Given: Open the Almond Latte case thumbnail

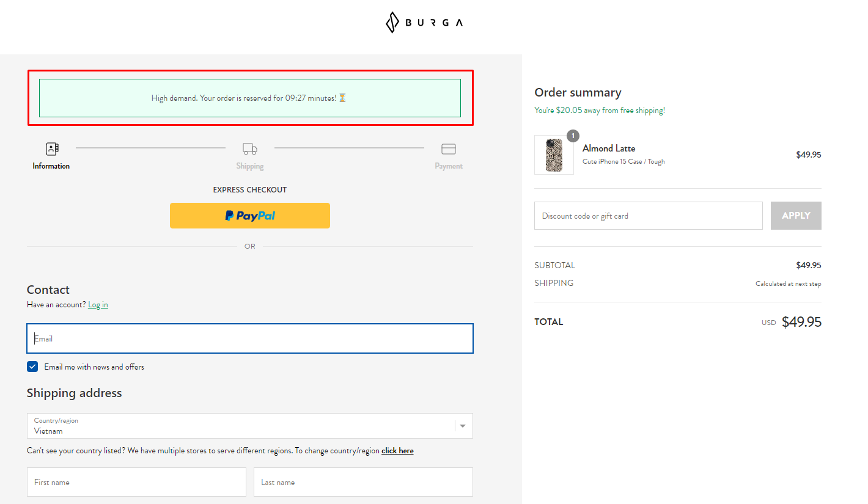Looking at the screenshot, I should click(x=554, y=155).
